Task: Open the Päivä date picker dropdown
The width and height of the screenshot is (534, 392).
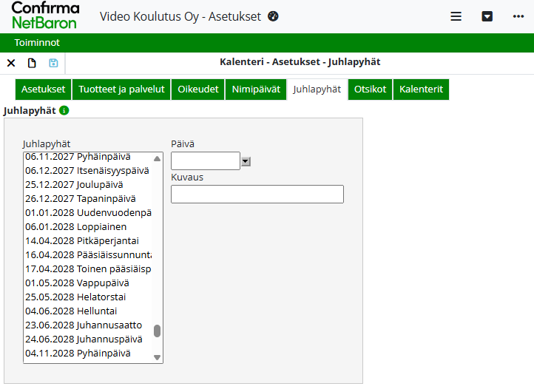Action: coord(246,161)
